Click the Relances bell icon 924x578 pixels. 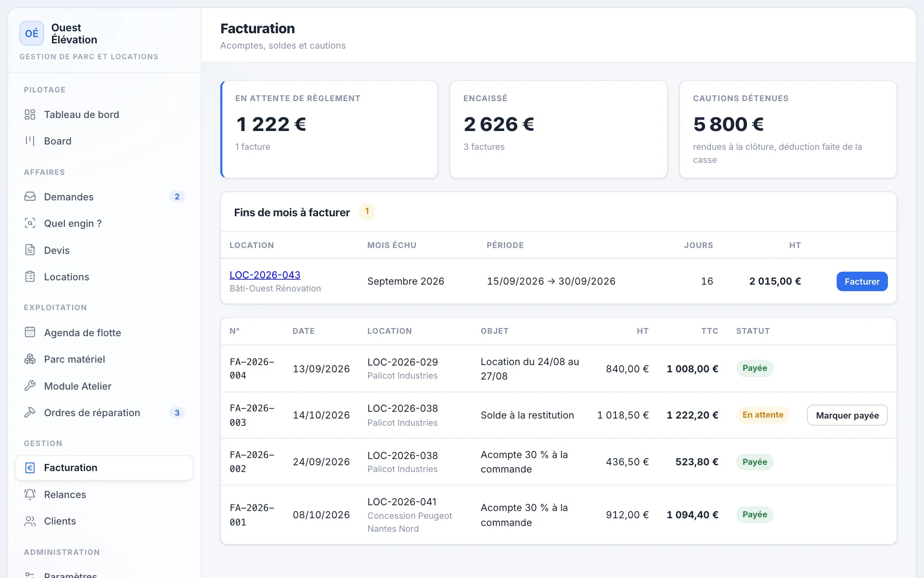(x=30, y=494)
